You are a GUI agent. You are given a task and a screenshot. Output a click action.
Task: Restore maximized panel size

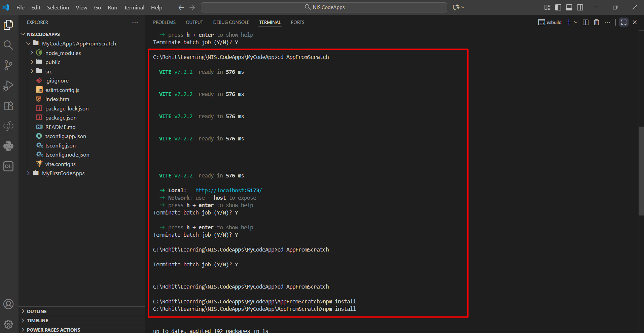[624, 22]
